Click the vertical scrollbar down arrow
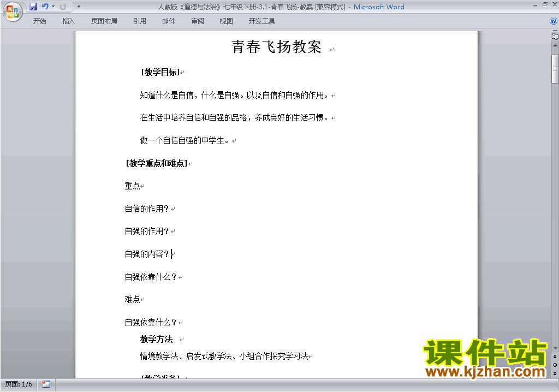 (x=555, y=348)
